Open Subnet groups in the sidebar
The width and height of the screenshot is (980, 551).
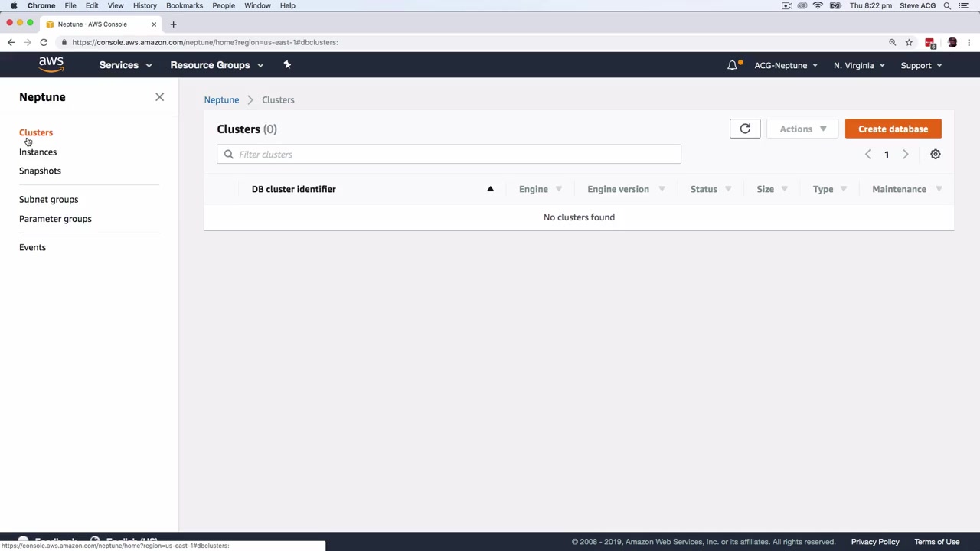[x=48, y=199]
